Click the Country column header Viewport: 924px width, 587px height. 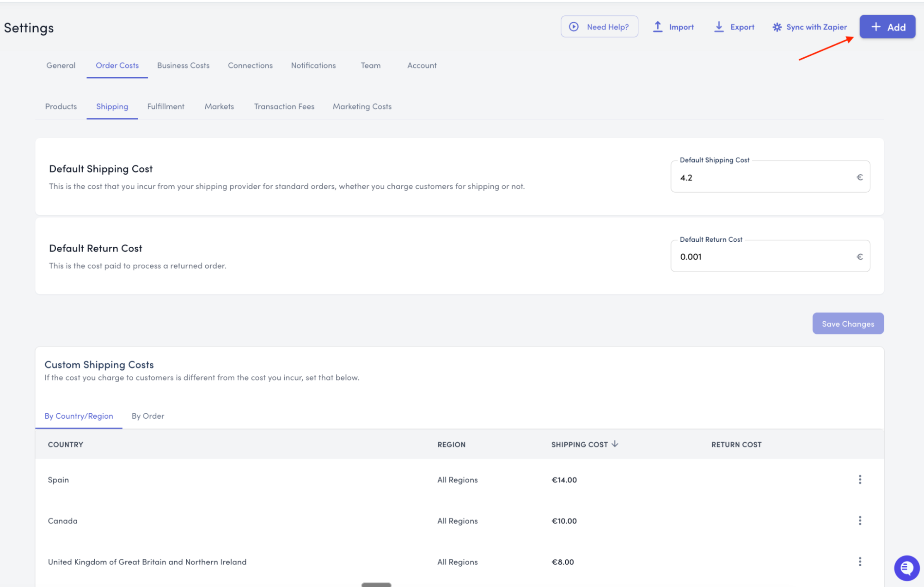coord(66,445)
